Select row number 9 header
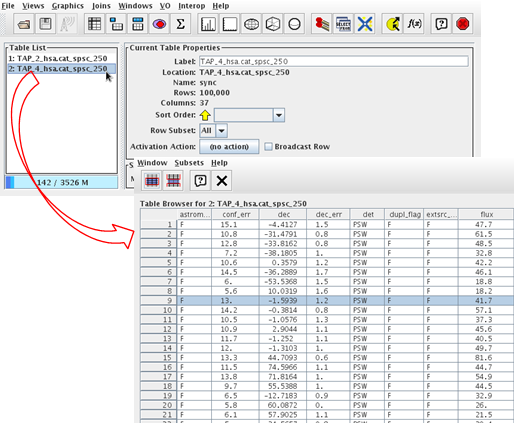518x426 pixels. (x=158, y=301)
